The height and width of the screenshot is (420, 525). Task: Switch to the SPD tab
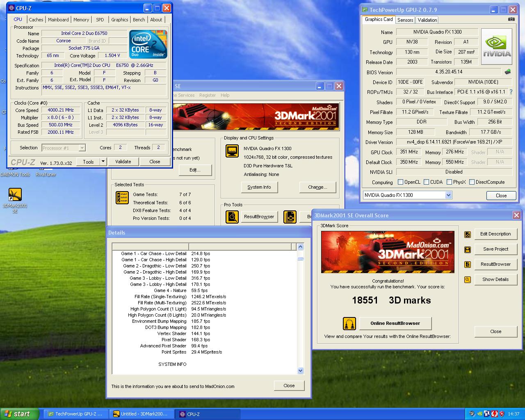point(100,20)
